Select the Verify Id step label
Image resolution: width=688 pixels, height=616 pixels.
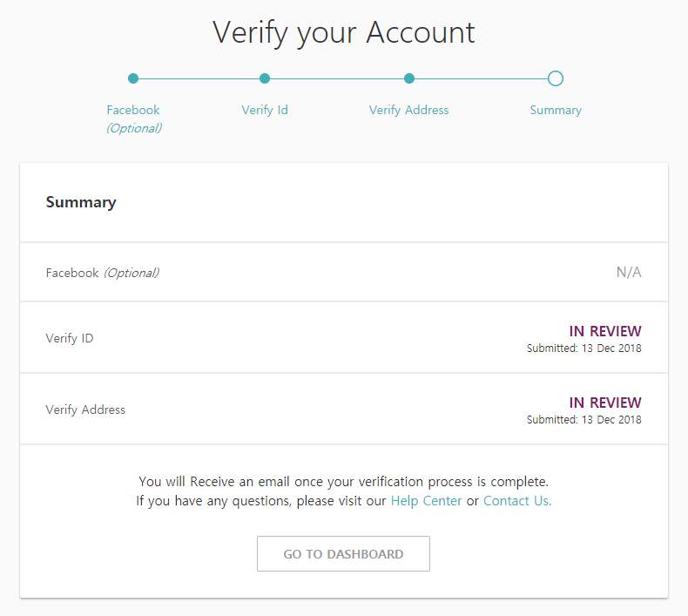(x=265, y=110)
